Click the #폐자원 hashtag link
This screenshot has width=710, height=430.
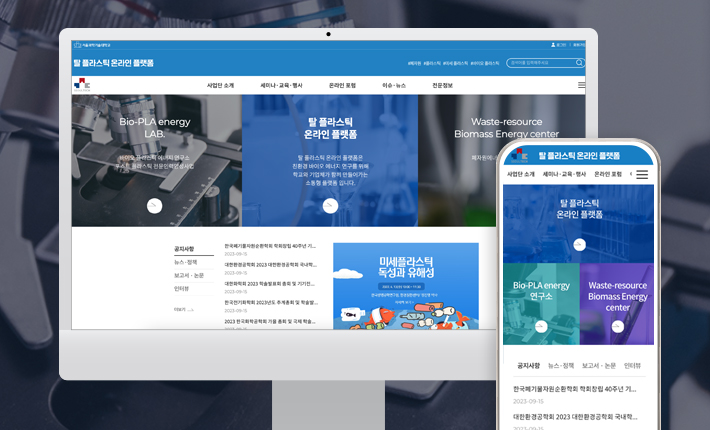click(414, 63)
